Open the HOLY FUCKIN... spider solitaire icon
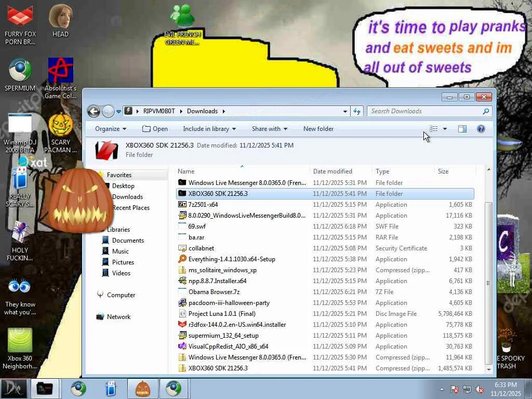Image resolution: width=532 pixels, height=399 pixels. point(20,241)
